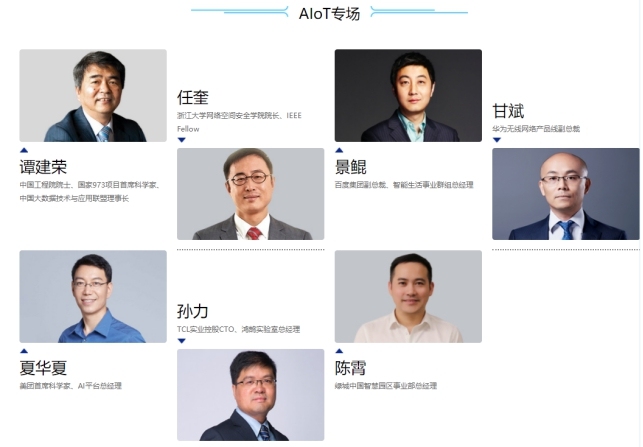This screenshot has width=643, height=447.
Task: Select the speaker name 孙力
Action: (x=193, y=312)
